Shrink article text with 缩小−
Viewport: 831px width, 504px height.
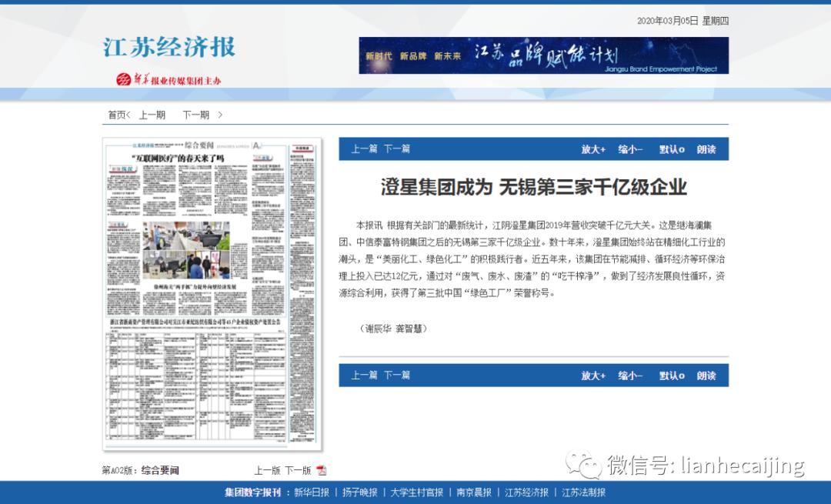click(629, 149)
